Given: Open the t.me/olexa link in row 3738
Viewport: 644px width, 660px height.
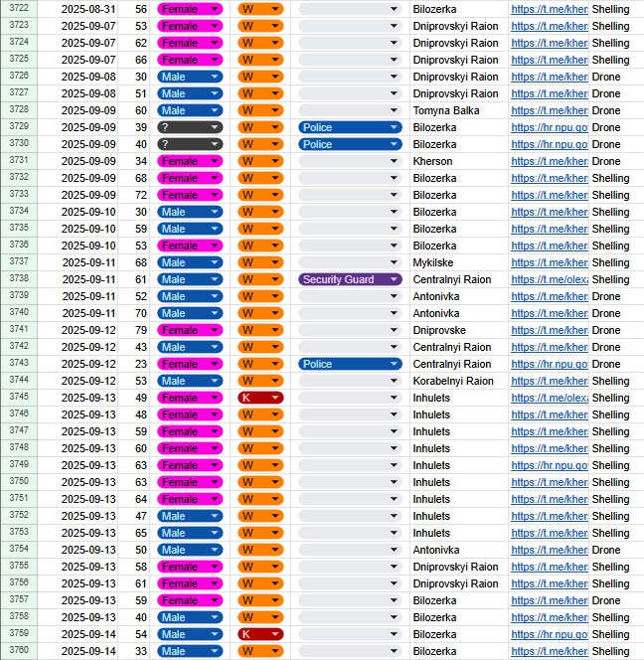Looking at the screenshot, I should (550, 279).
